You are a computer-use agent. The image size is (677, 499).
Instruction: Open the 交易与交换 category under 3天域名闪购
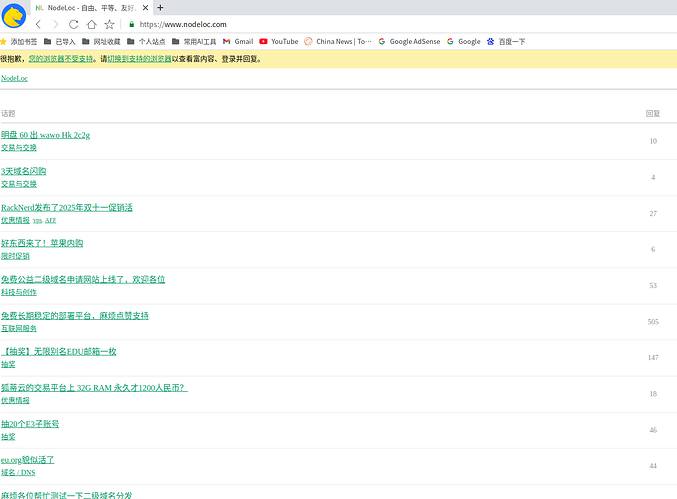tap(19, 184)
